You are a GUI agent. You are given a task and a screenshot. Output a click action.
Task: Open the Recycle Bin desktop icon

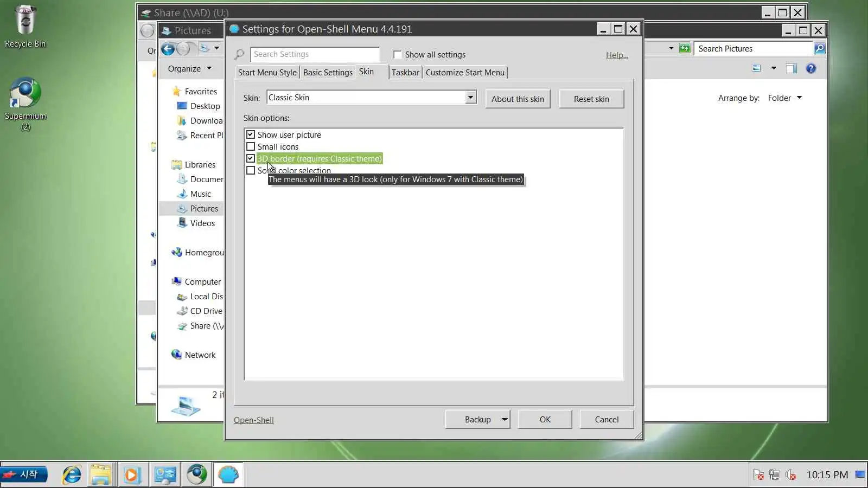[25, 27]
